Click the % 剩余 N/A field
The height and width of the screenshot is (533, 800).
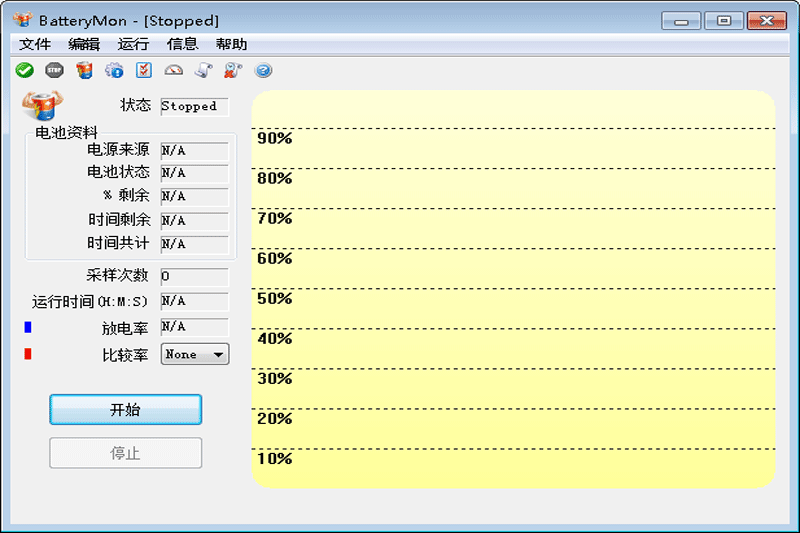pyautogui.click(x=194, y=196)
